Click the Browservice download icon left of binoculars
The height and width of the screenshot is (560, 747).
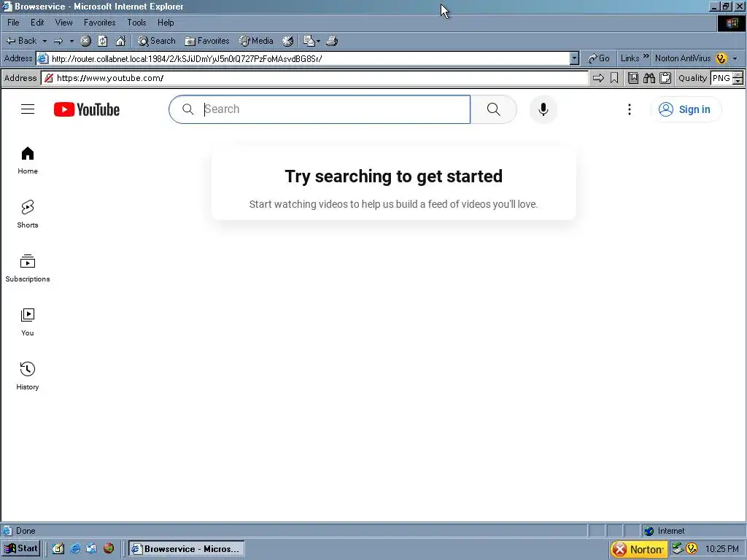coord(633,78)
